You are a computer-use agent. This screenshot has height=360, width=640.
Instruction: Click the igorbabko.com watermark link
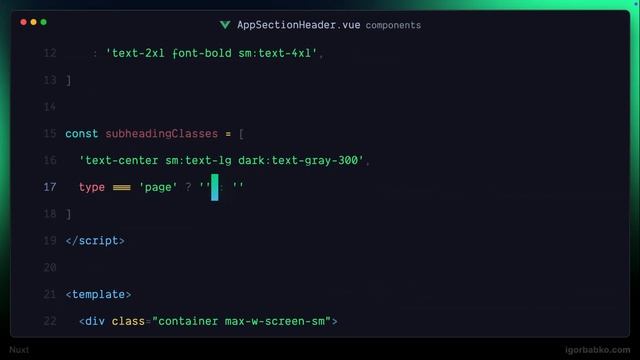pyautogui.click(x=598, y=350)
